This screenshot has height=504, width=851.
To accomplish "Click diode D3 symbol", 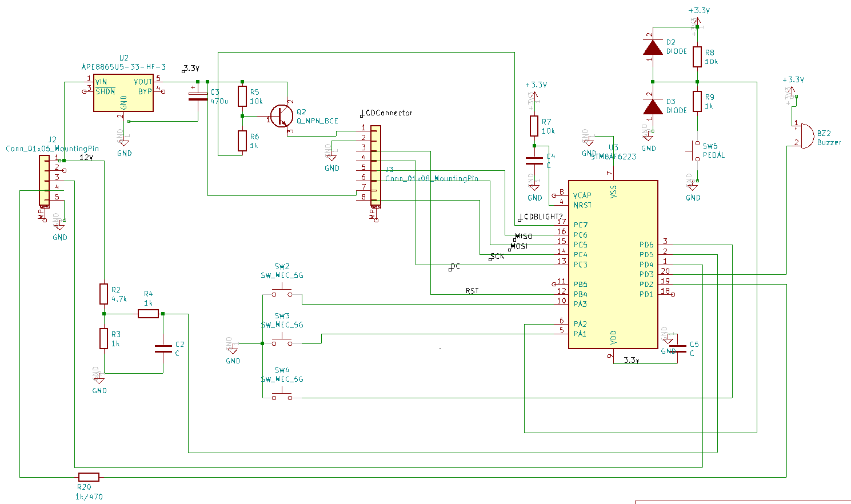I will 653,106.
